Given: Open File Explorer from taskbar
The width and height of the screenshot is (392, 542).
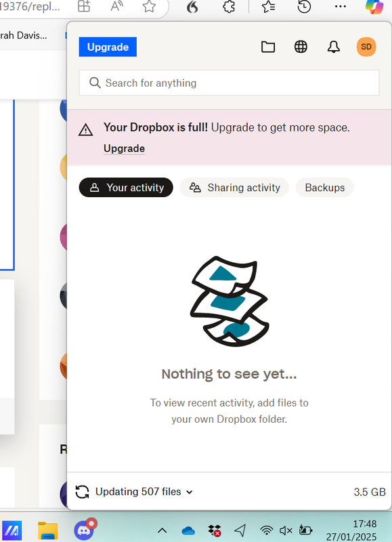Looking at the screenshot, I should pyautogui.click(x=47, y=530).
